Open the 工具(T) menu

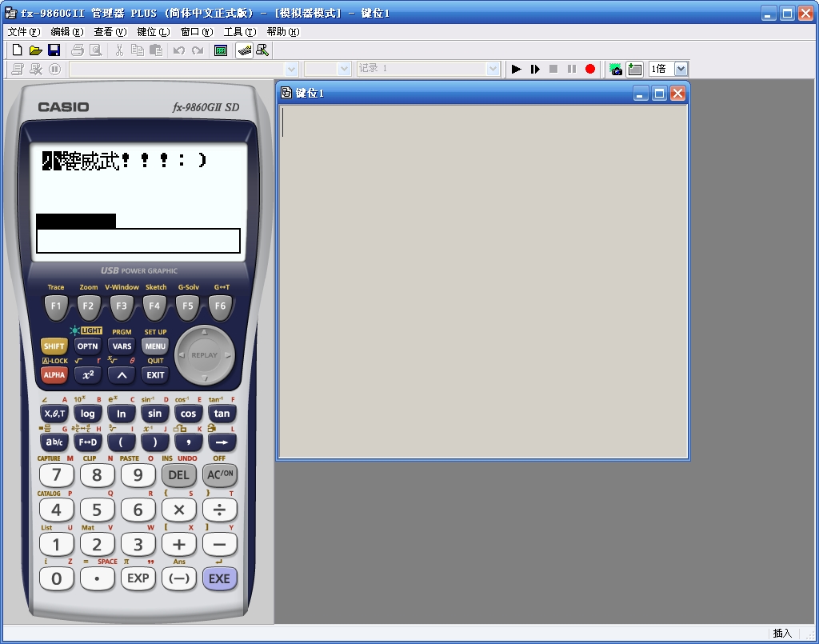pos(240,32)
